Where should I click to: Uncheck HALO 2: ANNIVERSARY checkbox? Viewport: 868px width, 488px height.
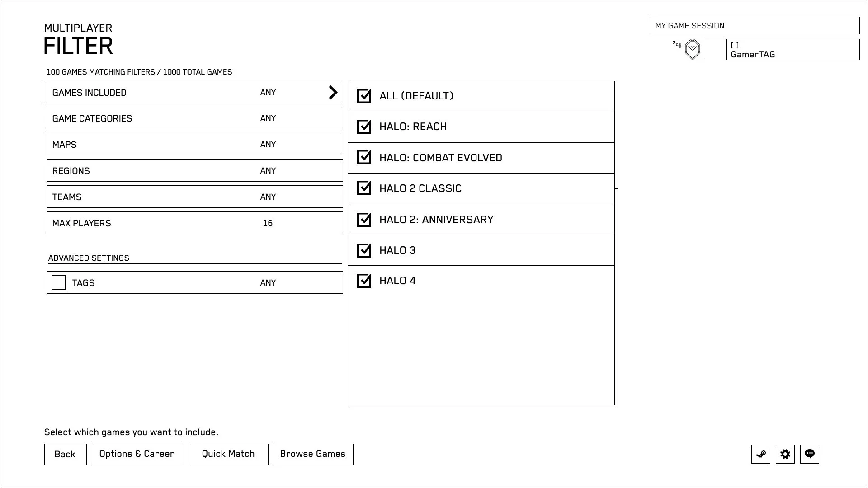(364, 220)
